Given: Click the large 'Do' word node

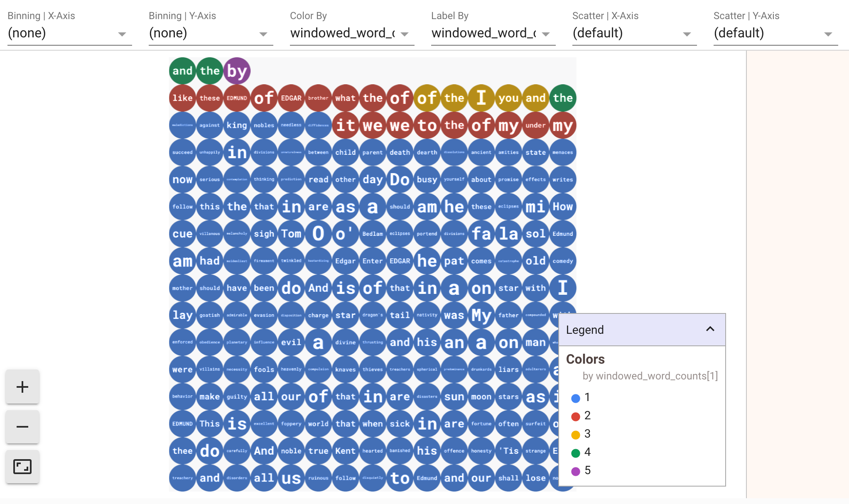Looking at the screenshot, I should coord(399,179).
